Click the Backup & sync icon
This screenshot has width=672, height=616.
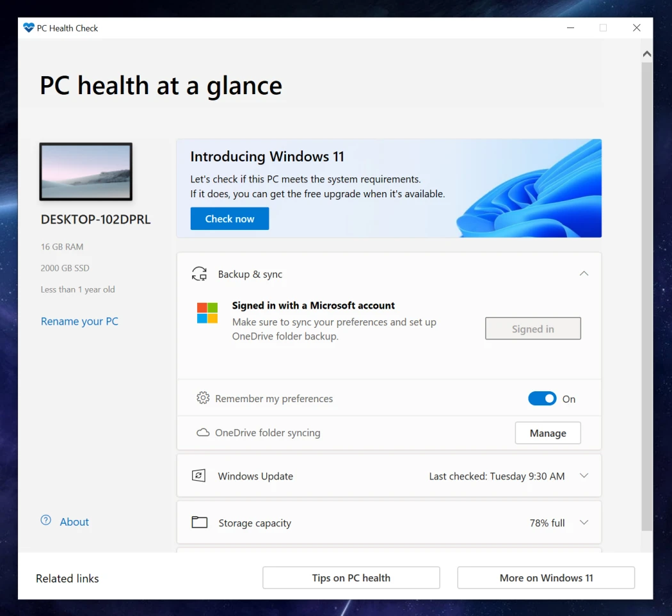click(x=199, y=273)
